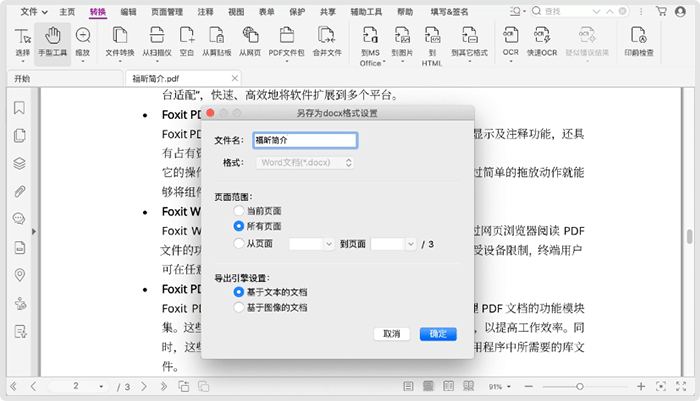Expand the left navigation panel arrow
The image size is (700, 401).
coord(34,232)
